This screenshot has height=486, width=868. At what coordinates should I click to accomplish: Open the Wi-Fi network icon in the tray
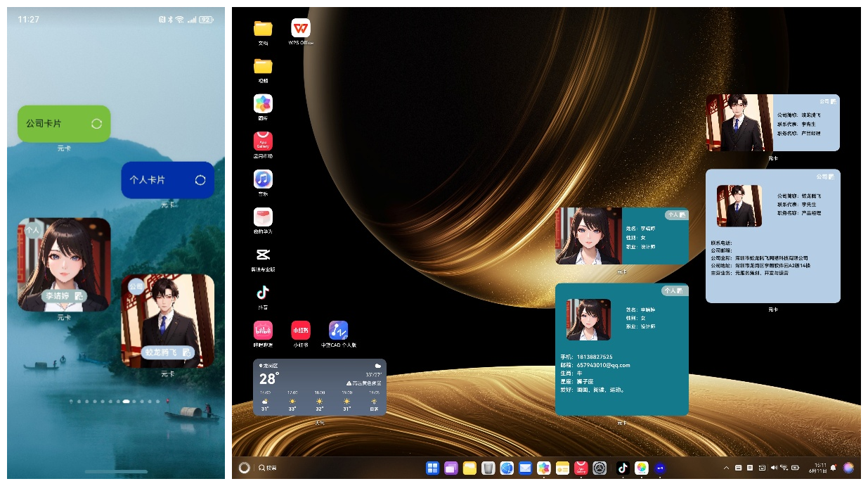click(784, 468)
